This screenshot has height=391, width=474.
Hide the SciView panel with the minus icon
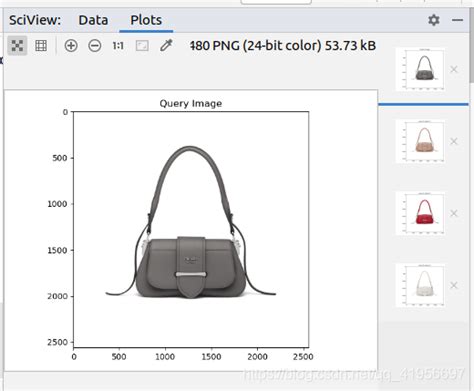[457, 20]
